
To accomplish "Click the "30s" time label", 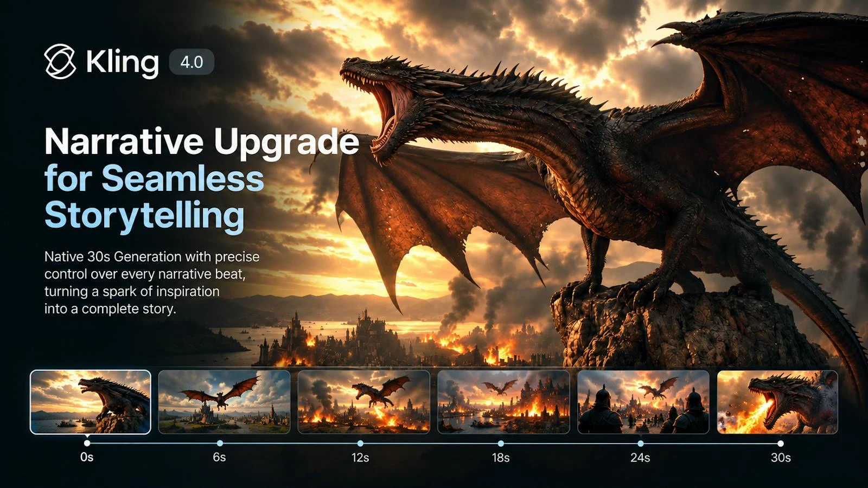I will pos(781,458).
